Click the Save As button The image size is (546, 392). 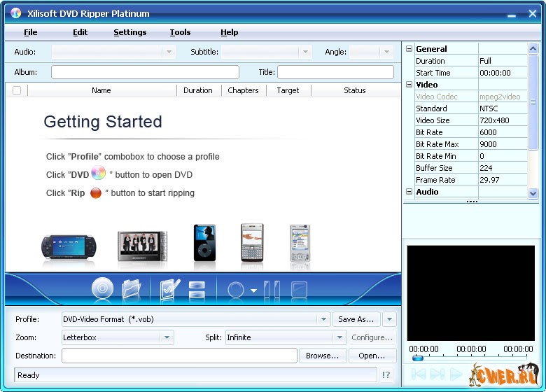point(356,319)
